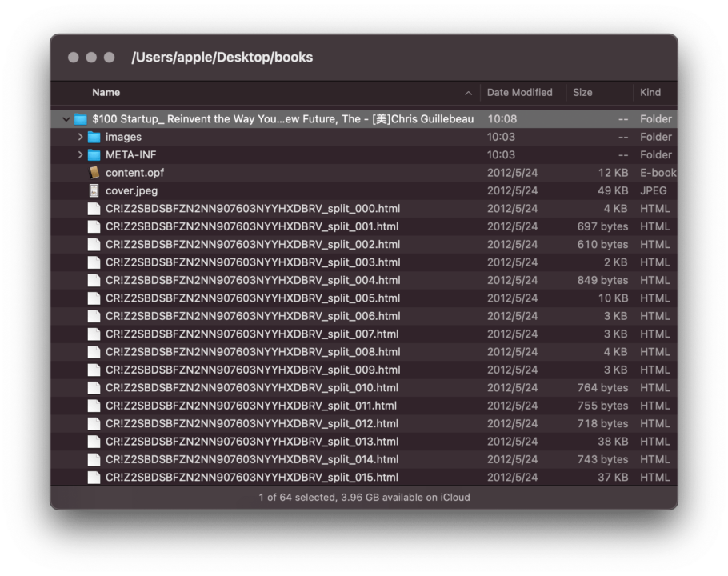
Task: Click the 697 bytes size value
Action: tap(602, 226)
